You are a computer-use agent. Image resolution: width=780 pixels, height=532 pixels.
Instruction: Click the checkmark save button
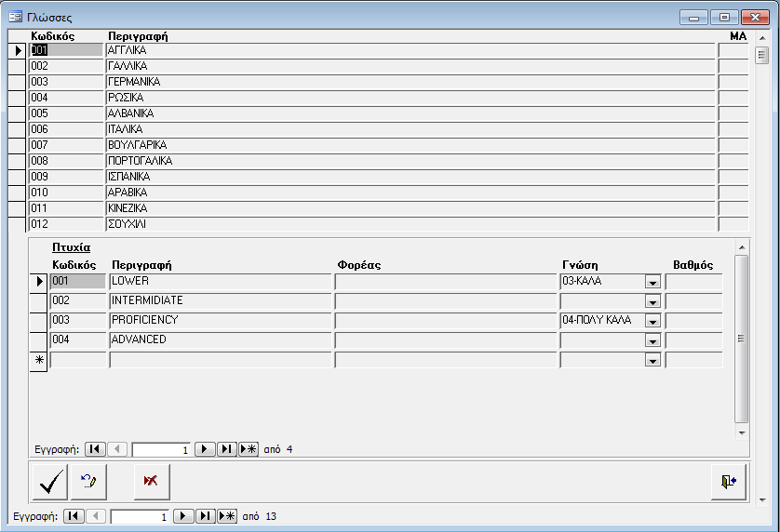pyautogui.click(x=49, y=481)
